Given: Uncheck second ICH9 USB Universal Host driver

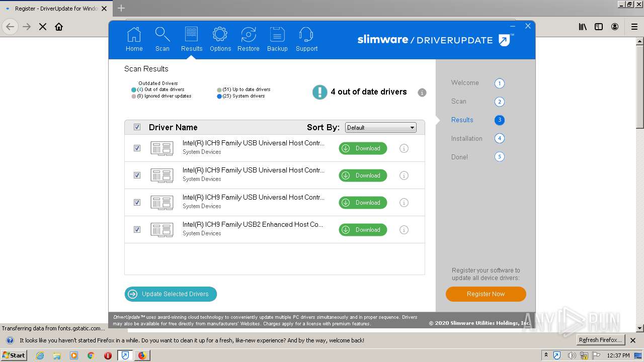Looking at the screenshot, I should coord(137,175).
